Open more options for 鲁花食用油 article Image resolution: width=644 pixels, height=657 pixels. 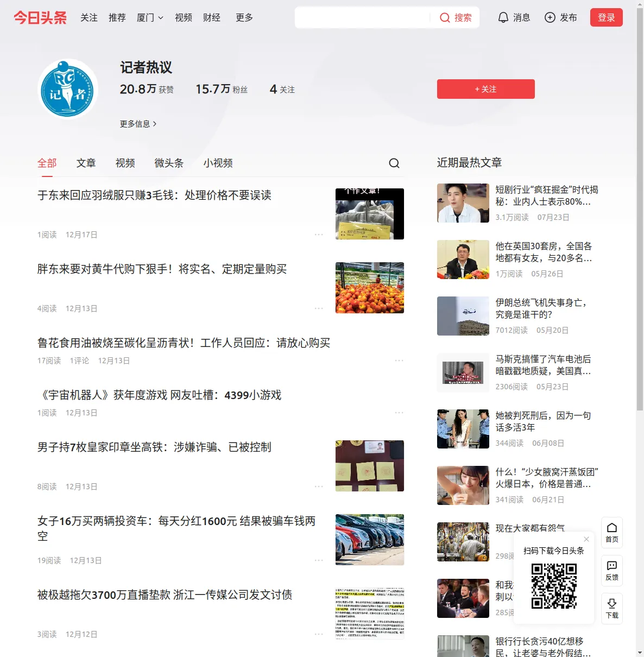(399, 361)
